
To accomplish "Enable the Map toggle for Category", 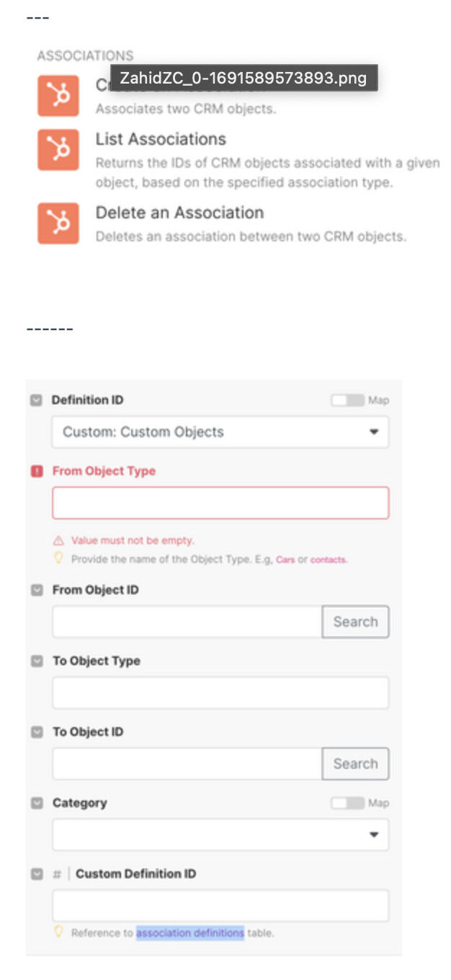I will coord(347,803).
